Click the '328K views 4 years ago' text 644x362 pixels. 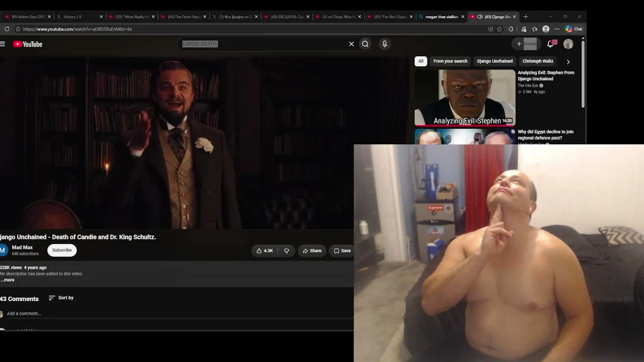[23, 267]
